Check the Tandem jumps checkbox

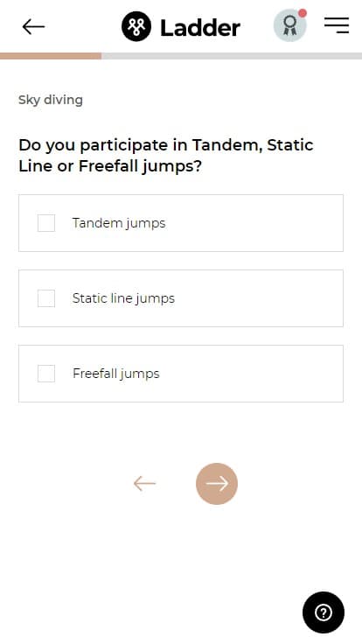[46, 223]
